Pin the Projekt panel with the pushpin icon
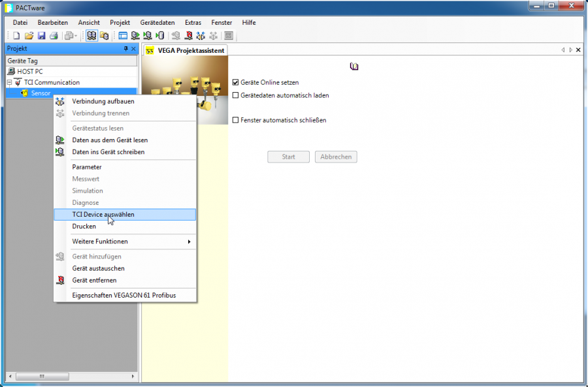This screenshot has height=387, width=588. coord(125,49)
